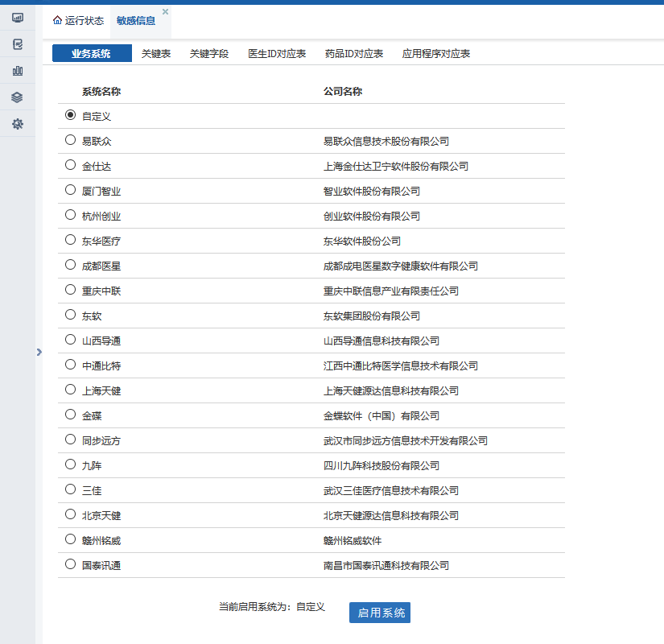
Task: Select the 同步远方 radio button
Action: pyautogui.click(x=70, y=440)
